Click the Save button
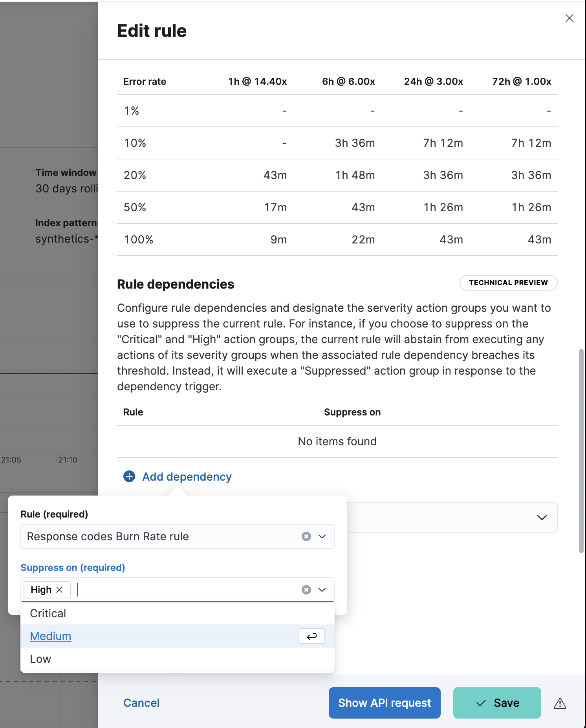Image resolution: width=586 pixels, height=728 pixels. pos(497,703)
